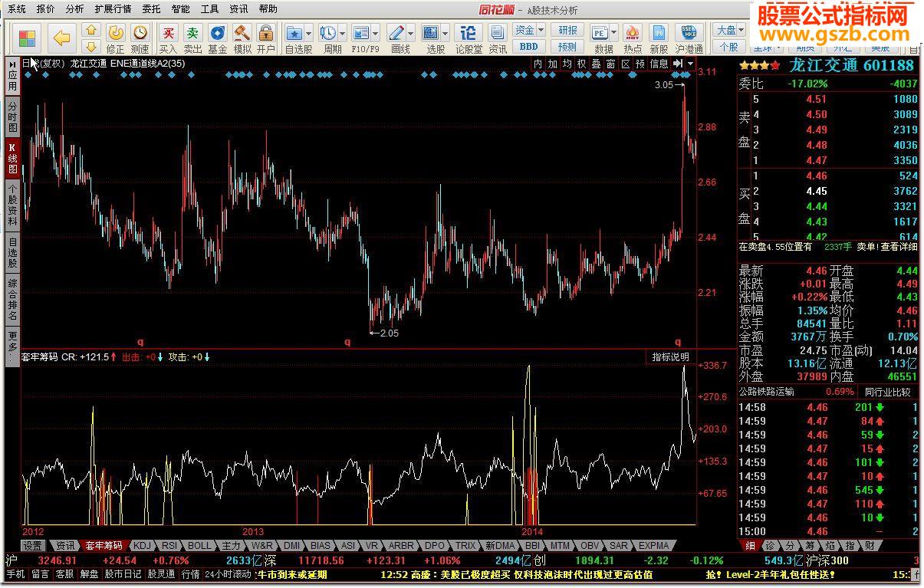The image size is (924, 588).
Task: Click the jump-to-end arrow above chart
Action: (678, 64)
